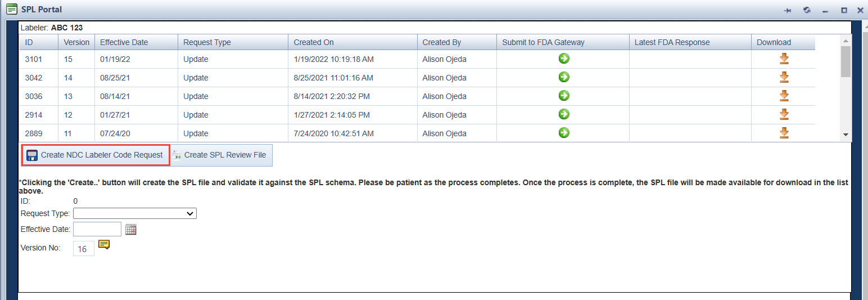This screenshot has height=300, width=868.
Task: Submit version 11 to the FDA Gateway
Action: click(x=563, y=133)
